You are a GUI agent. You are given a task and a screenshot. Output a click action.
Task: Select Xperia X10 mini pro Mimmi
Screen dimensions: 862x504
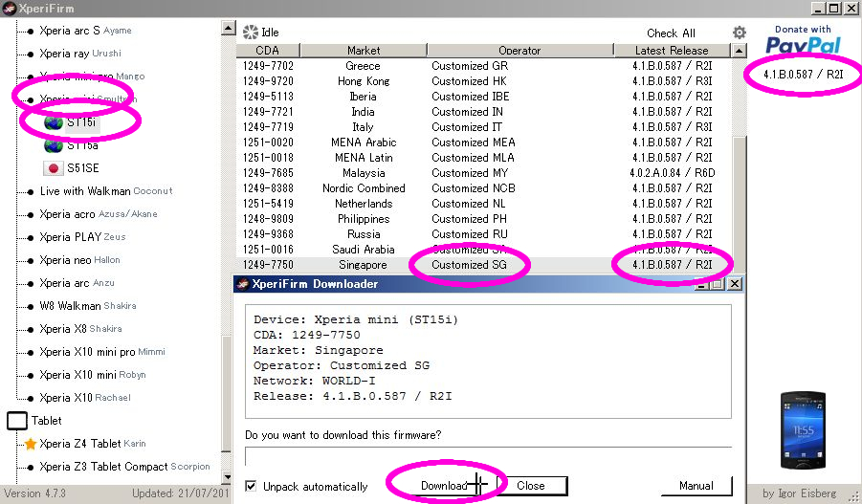[102, 352]
